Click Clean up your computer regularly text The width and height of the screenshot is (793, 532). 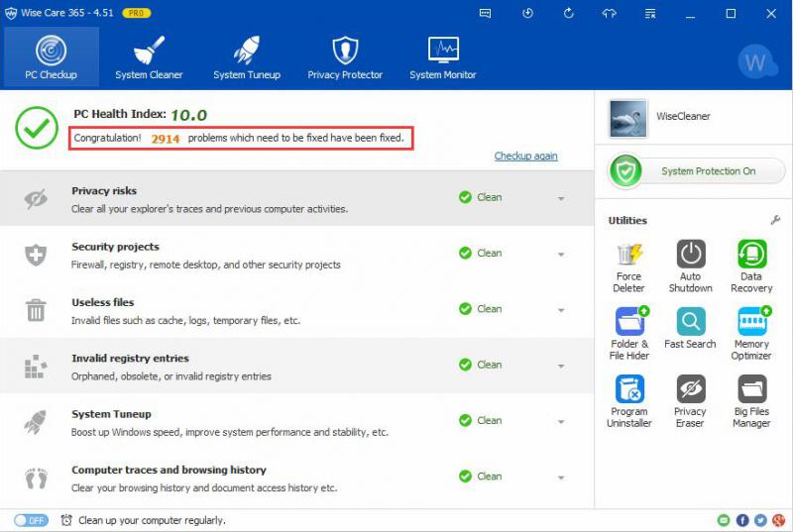152,520
